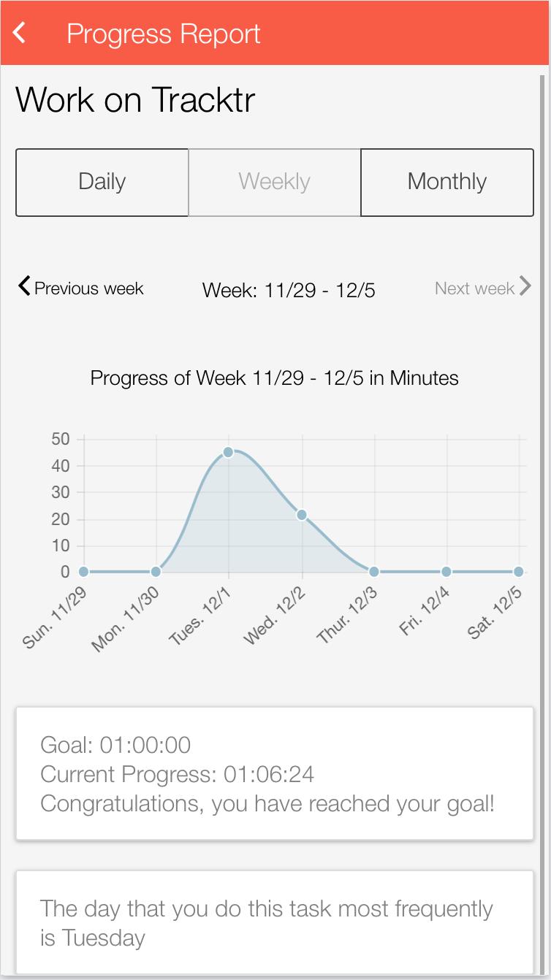Click the Progress Report header title
Screen dimensions: 551x980
coord(164,34)
